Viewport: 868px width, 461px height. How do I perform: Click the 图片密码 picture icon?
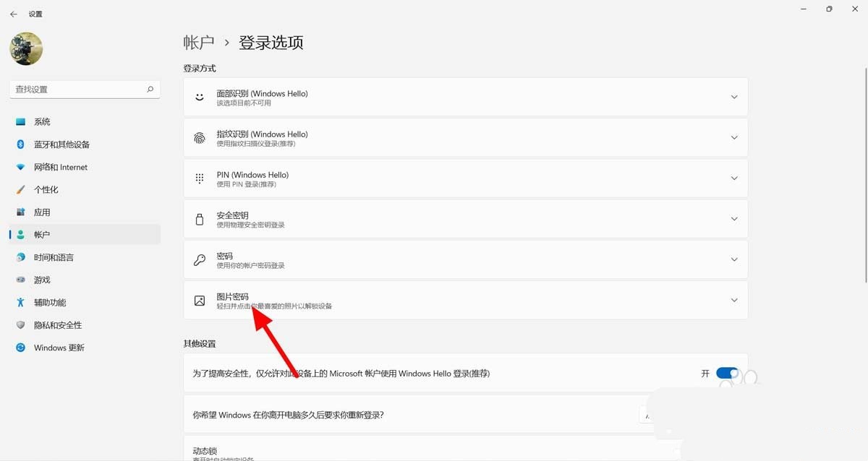(x=199, y=300)
